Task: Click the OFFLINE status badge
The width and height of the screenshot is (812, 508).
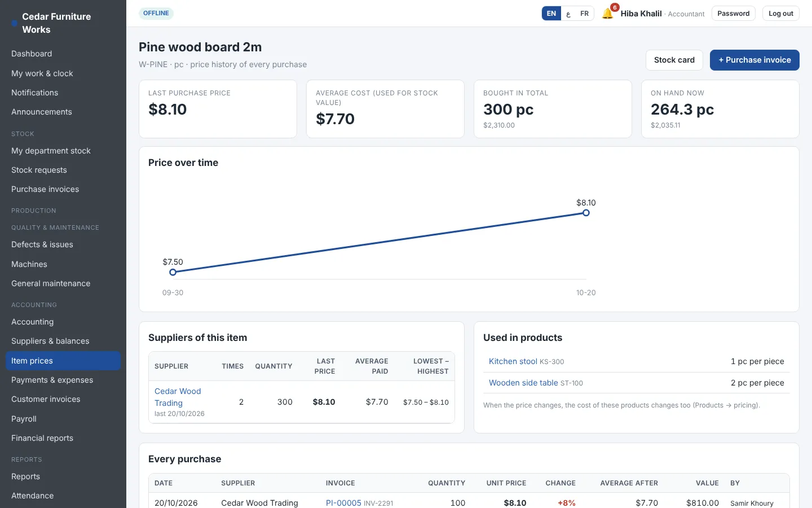Action: coord(156,13)
